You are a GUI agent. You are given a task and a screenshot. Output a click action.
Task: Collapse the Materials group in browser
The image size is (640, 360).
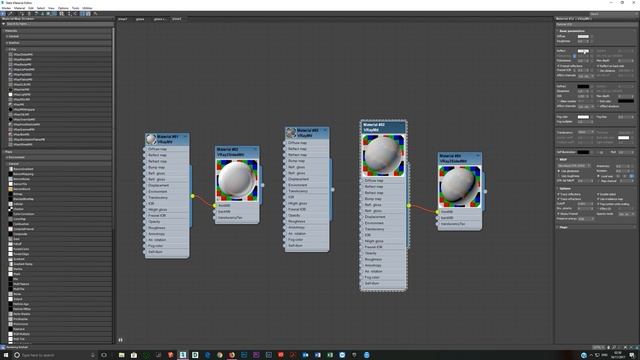coord(4,31)
